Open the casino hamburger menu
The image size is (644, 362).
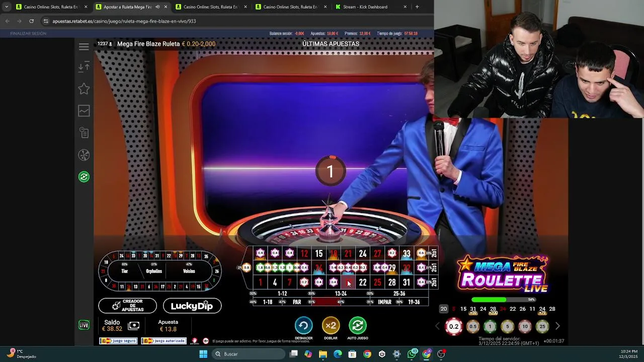(84, 47)
